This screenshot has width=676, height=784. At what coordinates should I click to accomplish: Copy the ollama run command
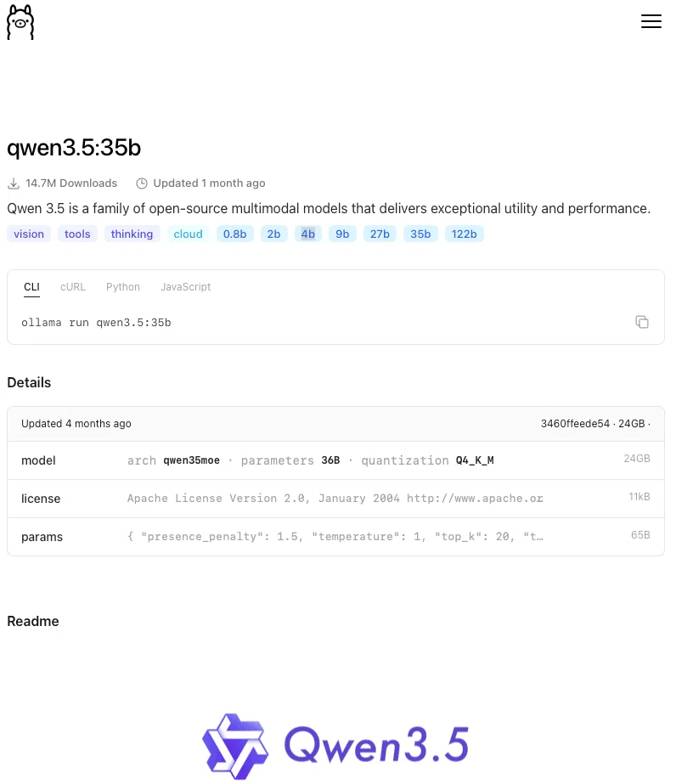point(641,322)
